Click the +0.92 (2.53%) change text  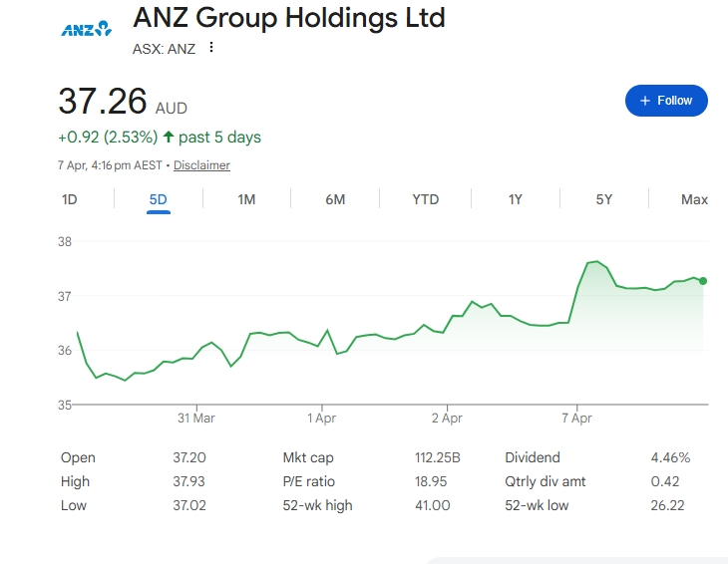[108, 138]
